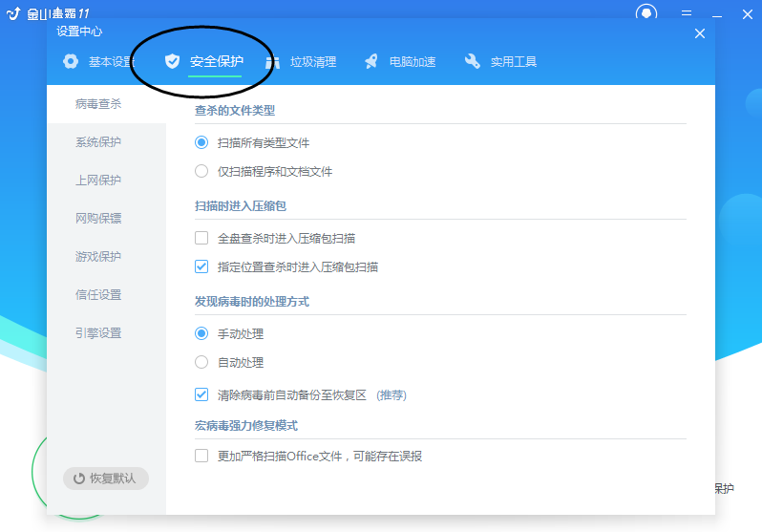Click the shield icon for 安全保护
The height and width of the screenshot is (532, 762).
click(172, 62)
